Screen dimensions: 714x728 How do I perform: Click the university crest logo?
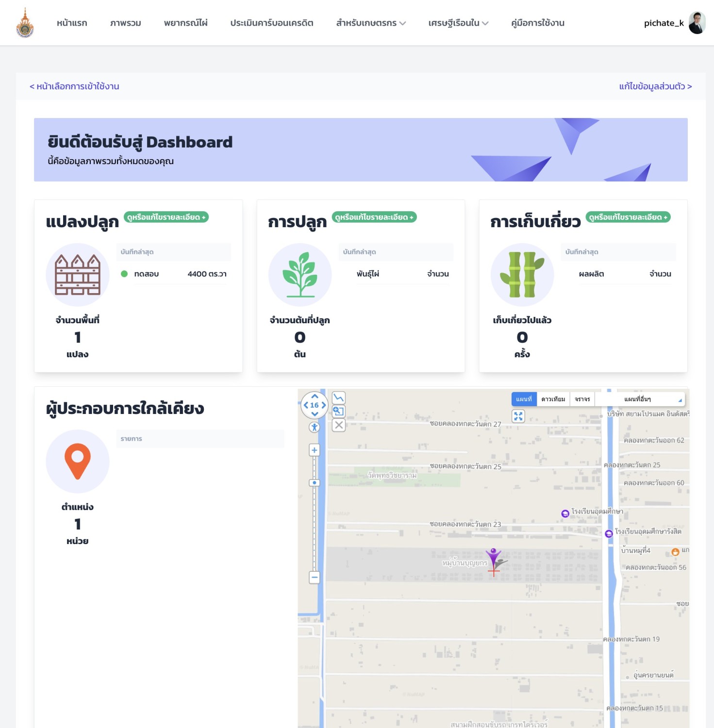click(x=25, y=23)
